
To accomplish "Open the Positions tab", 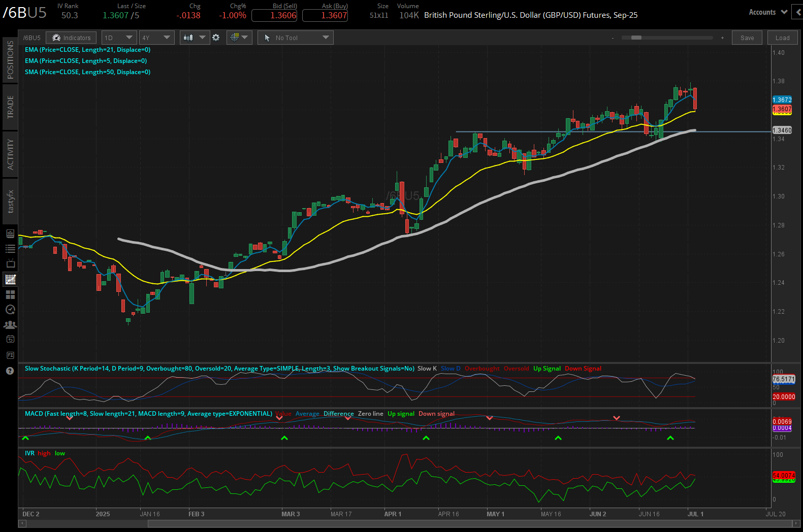I will click(10, 60).
